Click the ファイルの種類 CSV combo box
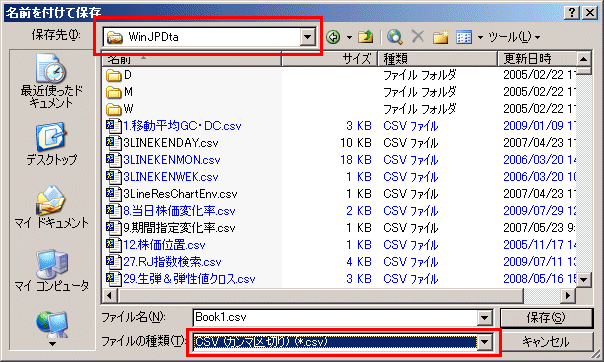Image resolution: width=604 pixels, height=362 pixels. point(335,342)
